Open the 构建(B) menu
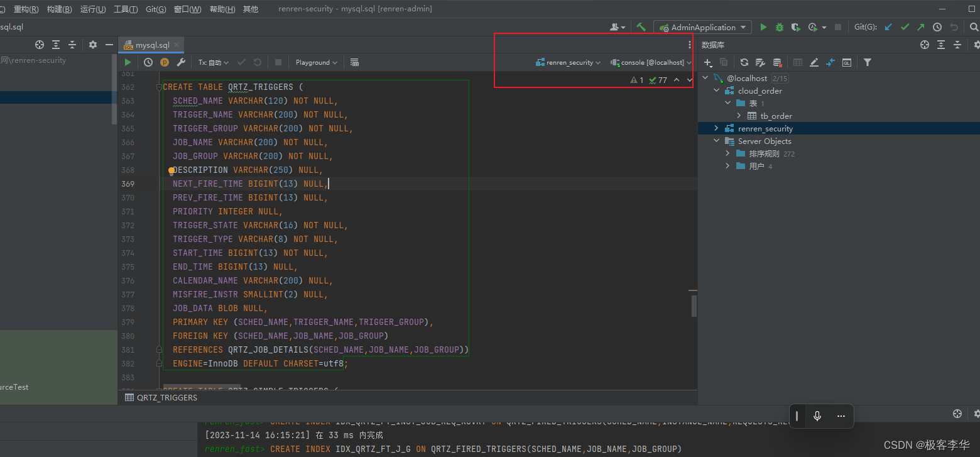Screen dimensions: 980x457 (60, 9)
